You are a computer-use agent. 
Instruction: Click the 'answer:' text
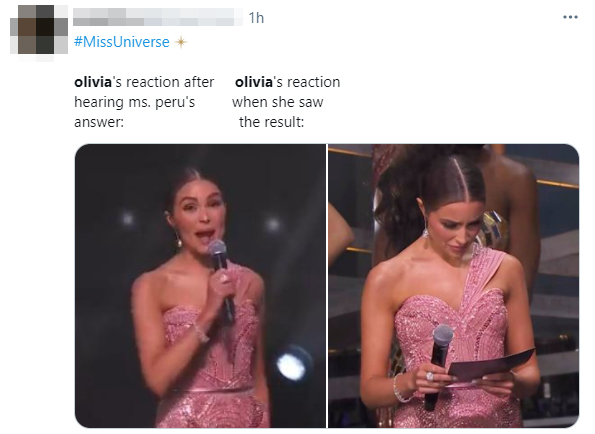pos(99,122)
